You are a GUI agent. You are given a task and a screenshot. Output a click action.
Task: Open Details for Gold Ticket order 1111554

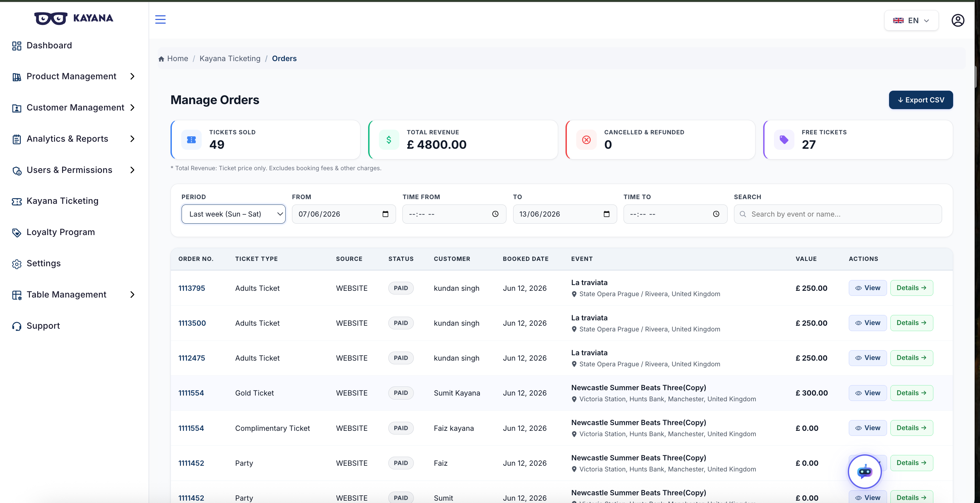tap(911, 393)
